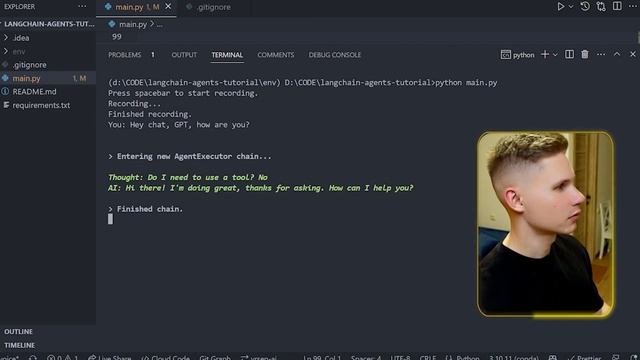Select the TERMINAL panel tab
Viewport: 640px width, 360px height.
point(227,55)
